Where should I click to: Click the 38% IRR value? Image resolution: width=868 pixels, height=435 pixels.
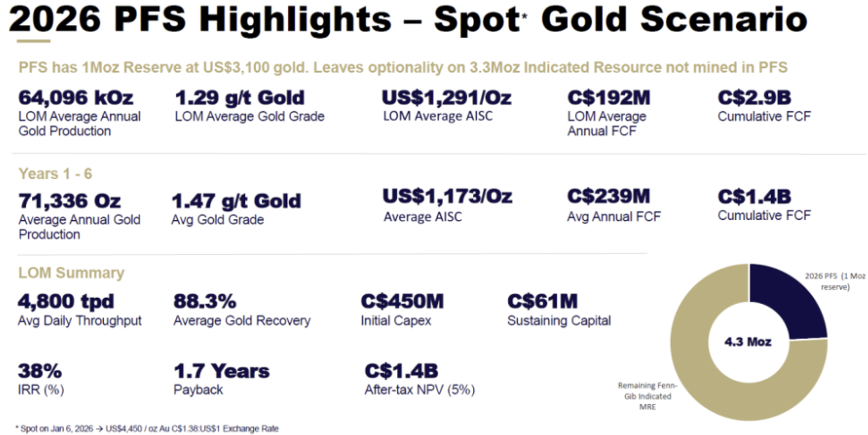click(x=40, y=371)
